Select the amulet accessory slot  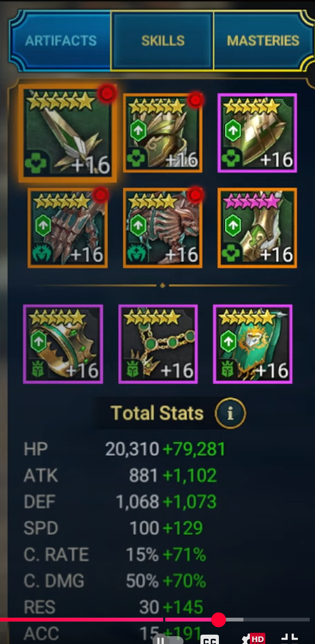[x=158, y=344]
